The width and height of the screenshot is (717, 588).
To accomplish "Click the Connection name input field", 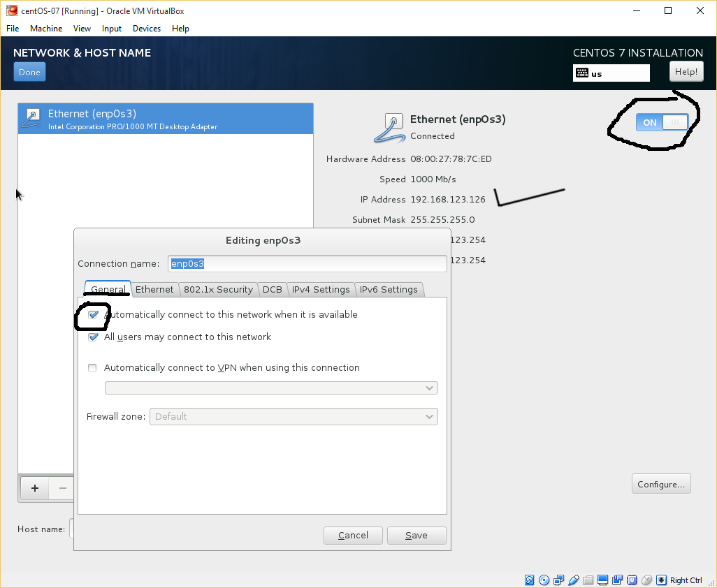I will [307, 263].
